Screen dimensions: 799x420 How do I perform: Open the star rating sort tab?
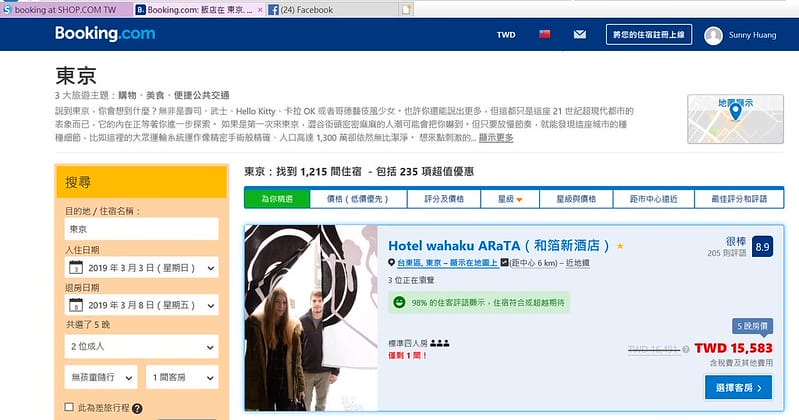click(510, 198)
